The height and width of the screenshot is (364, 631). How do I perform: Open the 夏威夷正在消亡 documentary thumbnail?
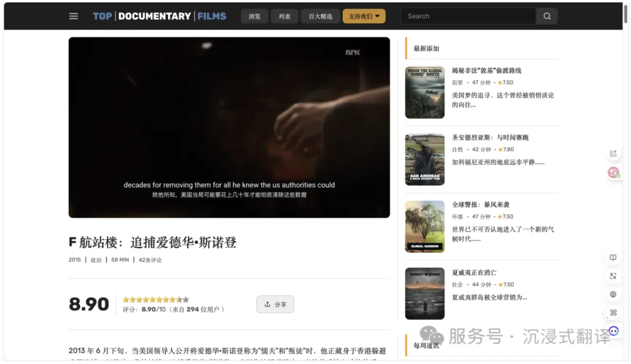(425, 294)
